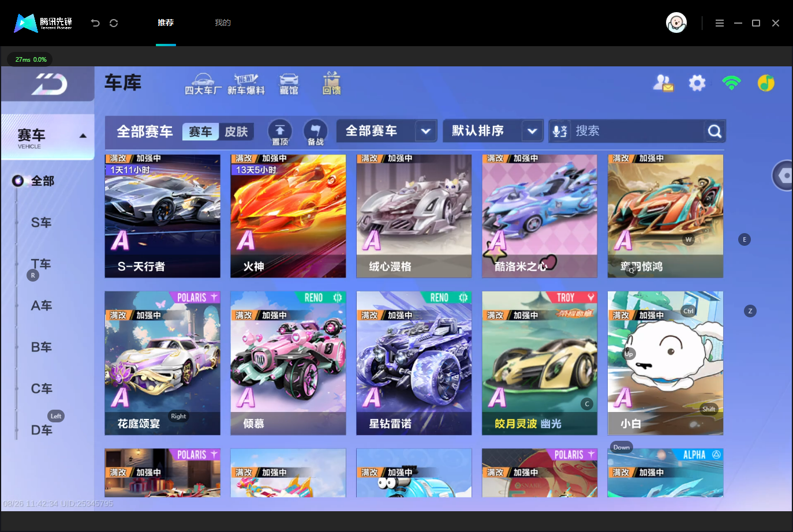
Task: Select the 火神 car card
Action: click(x=288, y=216)
